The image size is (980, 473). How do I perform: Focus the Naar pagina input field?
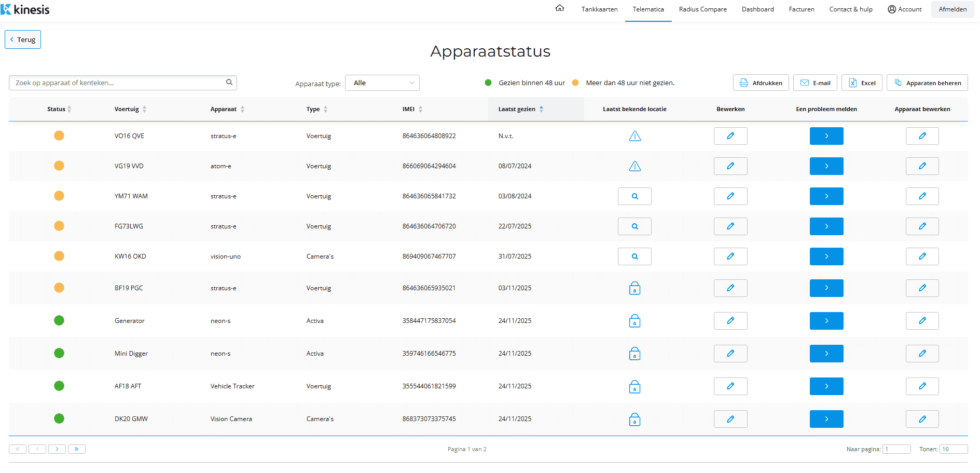(896, 449)
